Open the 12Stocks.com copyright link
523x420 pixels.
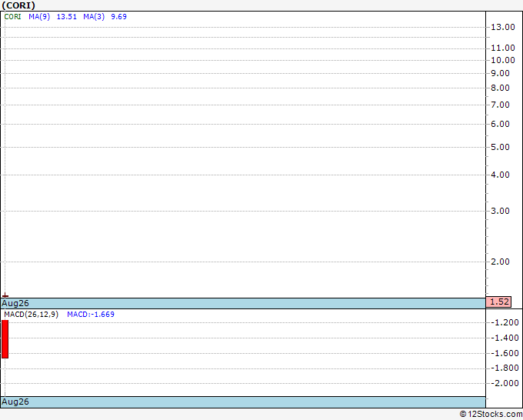point(491,415)
